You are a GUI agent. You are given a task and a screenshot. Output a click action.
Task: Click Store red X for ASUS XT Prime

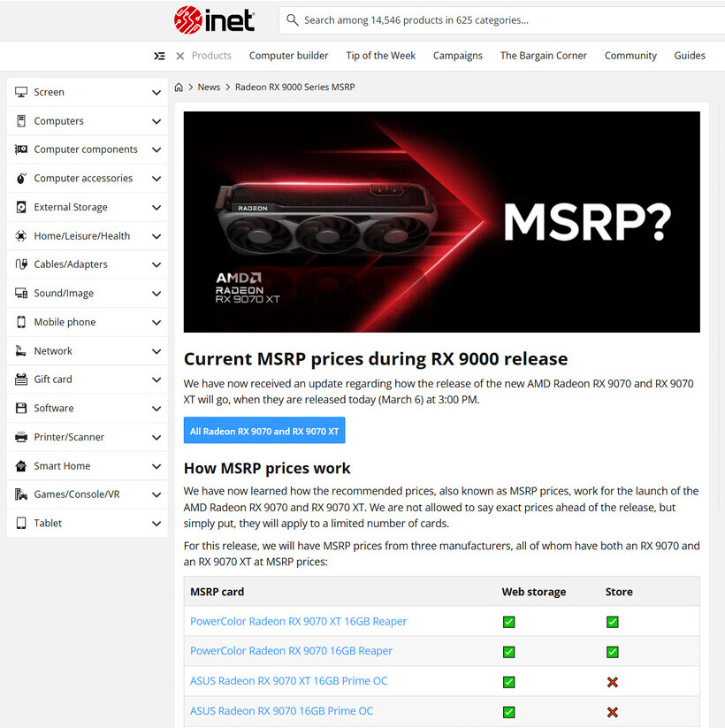point(612,682)
